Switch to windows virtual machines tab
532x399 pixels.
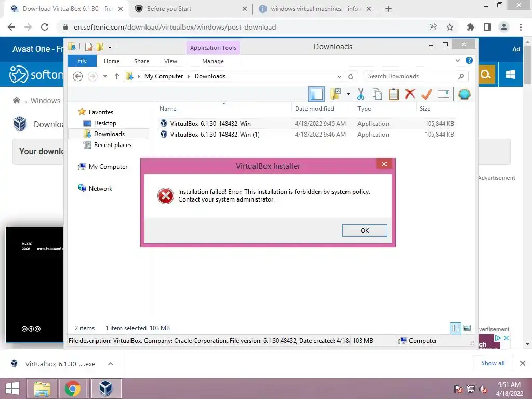(x=315, y=9)
